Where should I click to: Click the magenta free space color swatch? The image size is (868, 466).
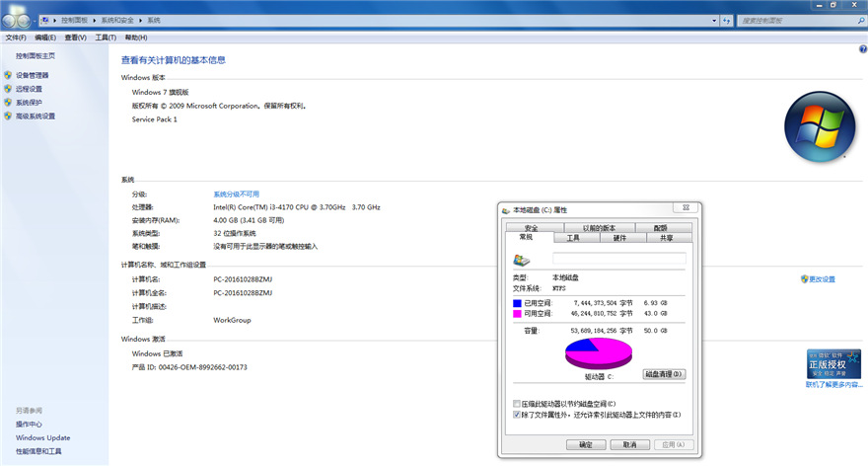click(x=517, y=313)
